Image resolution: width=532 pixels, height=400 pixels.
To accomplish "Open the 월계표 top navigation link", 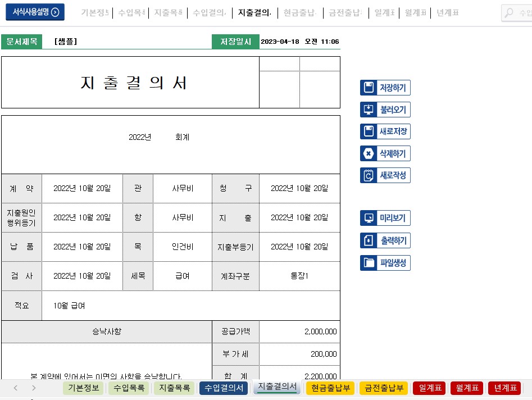I will pyautogui.click(x=415, y=13).
